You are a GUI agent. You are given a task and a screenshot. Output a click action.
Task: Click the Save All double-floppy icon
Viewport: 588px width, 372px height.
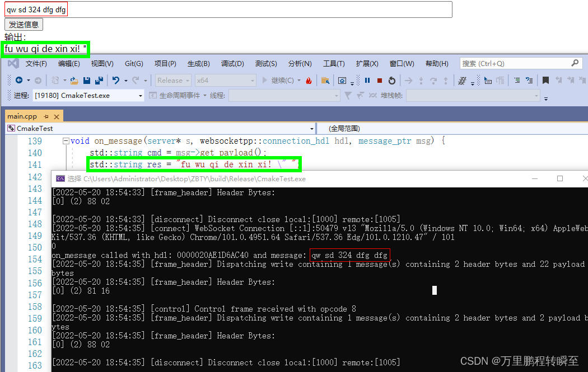coord(99,80)
